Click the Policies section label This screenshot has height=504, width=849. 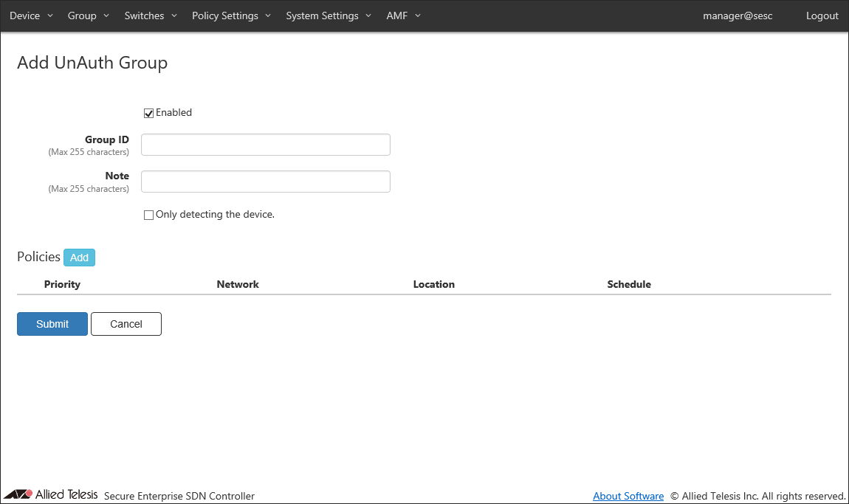38,257
